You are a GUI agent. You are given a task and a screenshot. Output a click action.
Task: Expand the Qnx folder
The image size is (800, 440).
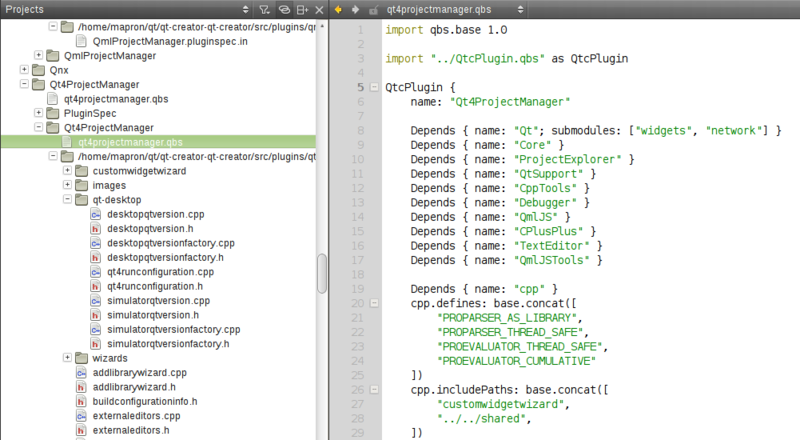tap(24, 69)
